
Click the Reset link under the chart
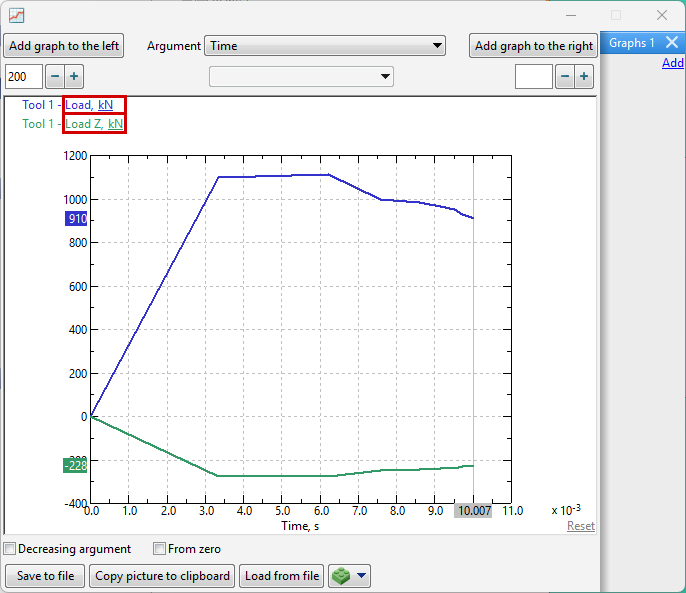coord(580,526)
